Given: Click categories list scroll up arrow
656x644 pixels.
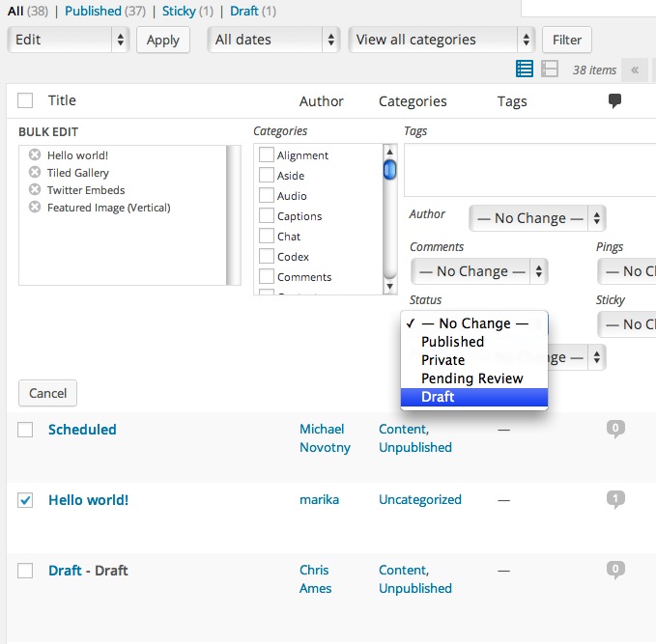Looking at the screenshot, I should click(389, 152).
